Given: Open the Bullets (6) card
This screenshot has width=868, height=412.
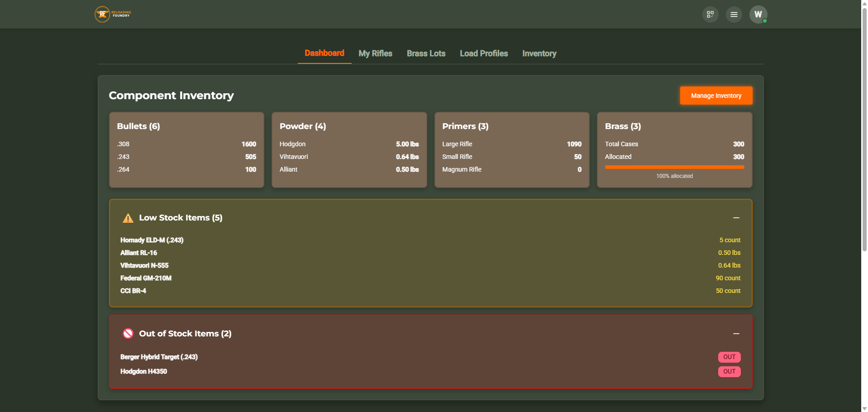Looking at the screenshot, I should 186,150.
